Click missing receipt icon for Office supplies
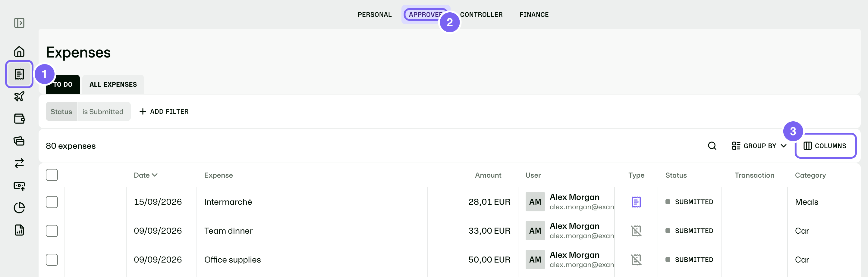Viewport: 868px width, 277px height. (x=636, y=260)
